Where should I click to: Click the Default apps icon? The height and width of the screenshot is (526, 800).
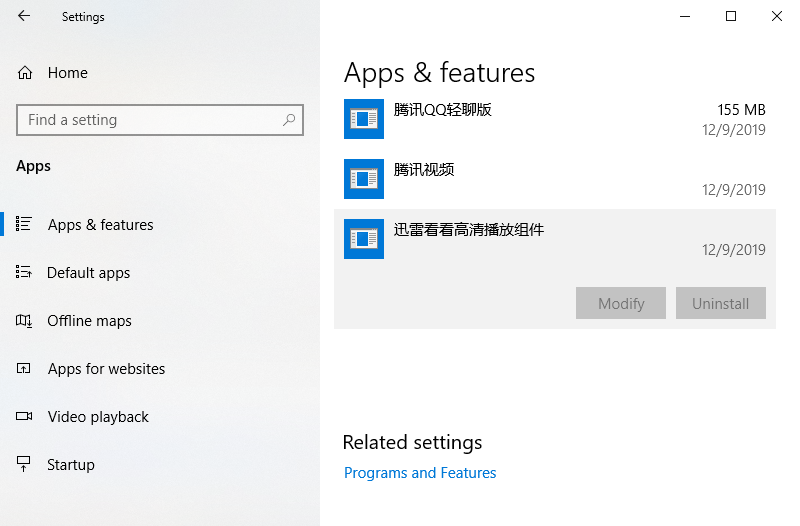(x=23, y=272)
